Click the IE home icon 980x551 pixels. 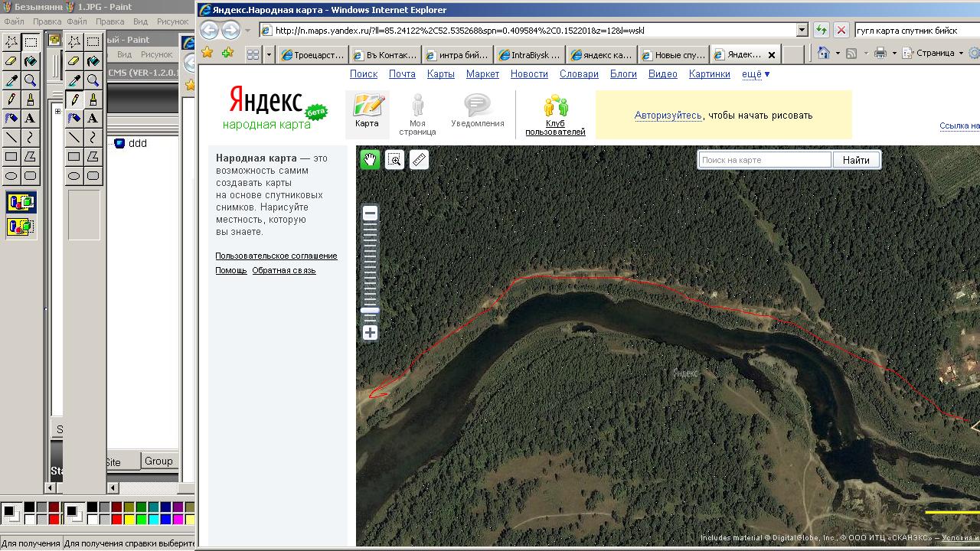[824, 54]
